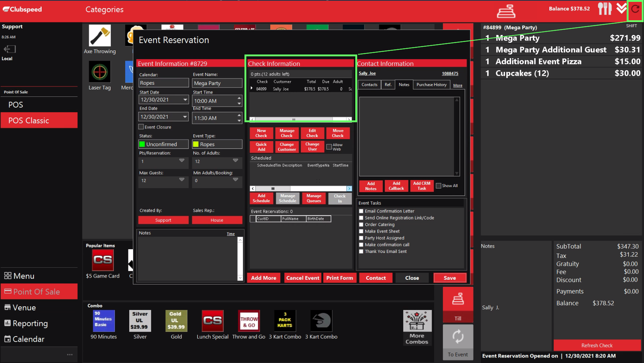Open the Min Adults/Booking dropdown

pyautogui.click(x=236, y=180)
